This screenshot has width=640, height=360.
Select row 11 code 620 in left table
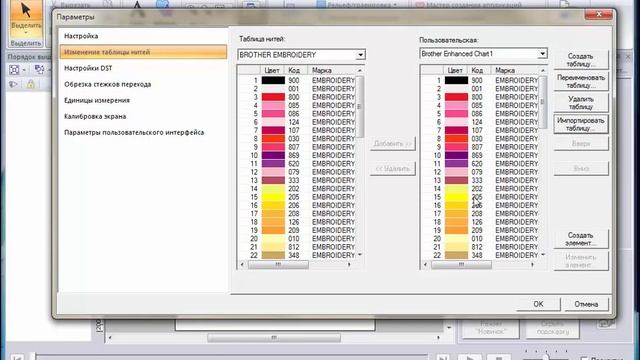click(x=297, y=164)
